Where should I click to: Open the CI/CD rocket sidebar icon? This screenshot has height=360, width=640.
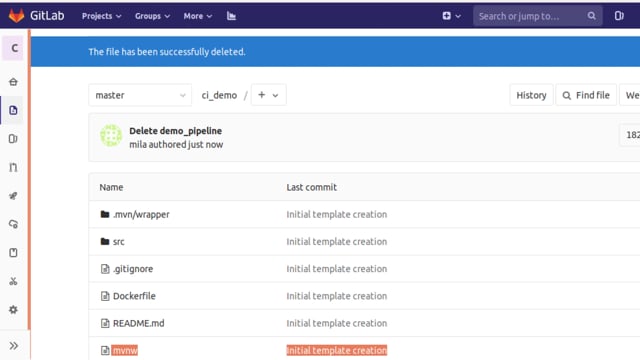point(13,196)
